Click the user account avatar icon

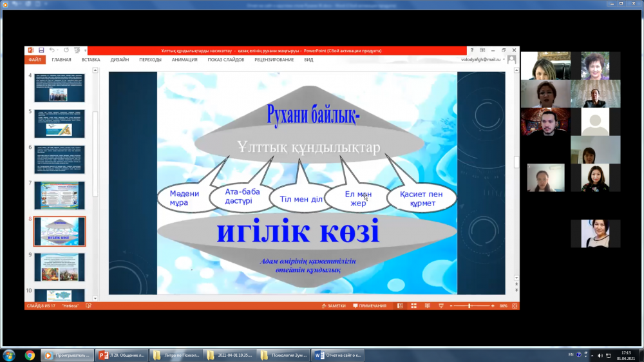[x=511, y=59]
